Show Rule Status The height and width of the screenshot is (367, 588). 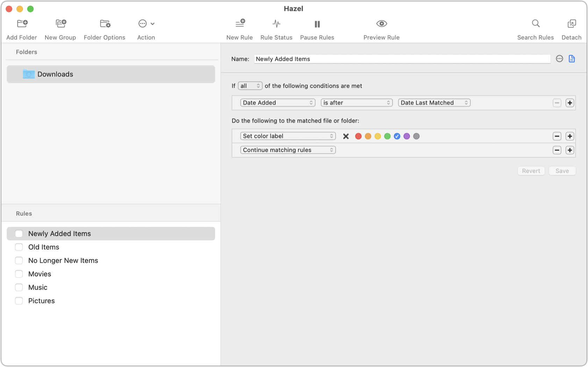(x=276, y=24)
